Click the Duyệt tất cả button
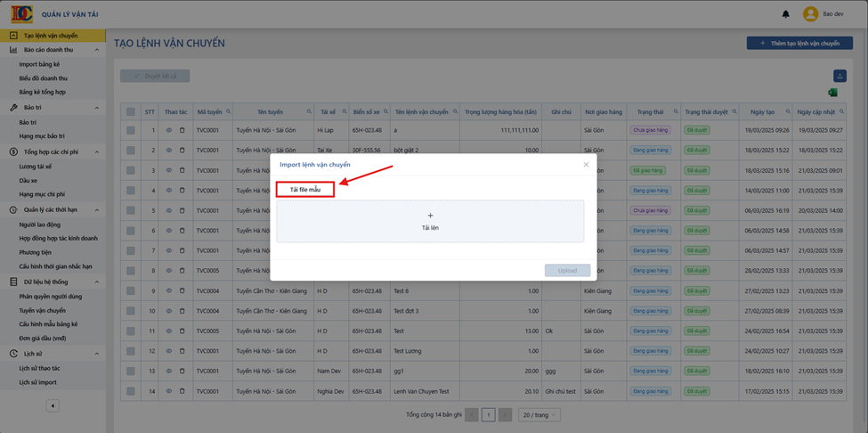Image resolution: width=868 pixels, height=433 pixels. point(155,77)
